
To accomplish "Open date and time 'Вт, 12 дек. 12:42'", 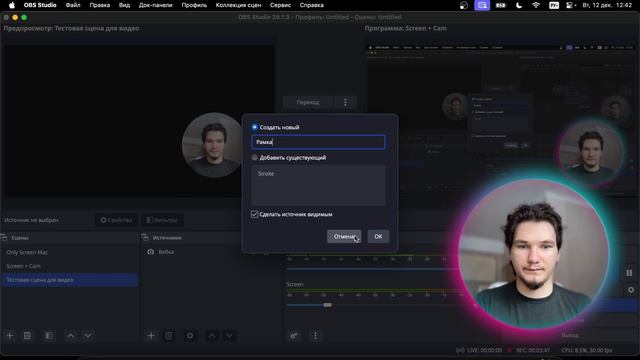I will 607,5.
